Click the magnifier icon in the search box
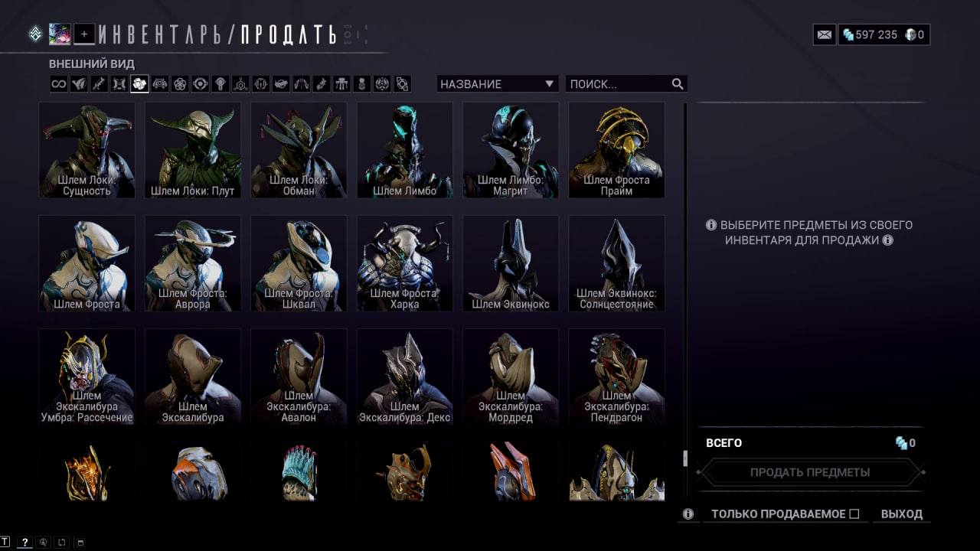This screenshot has height=551, width=980. pyautogui.click(x=678, y=84)
